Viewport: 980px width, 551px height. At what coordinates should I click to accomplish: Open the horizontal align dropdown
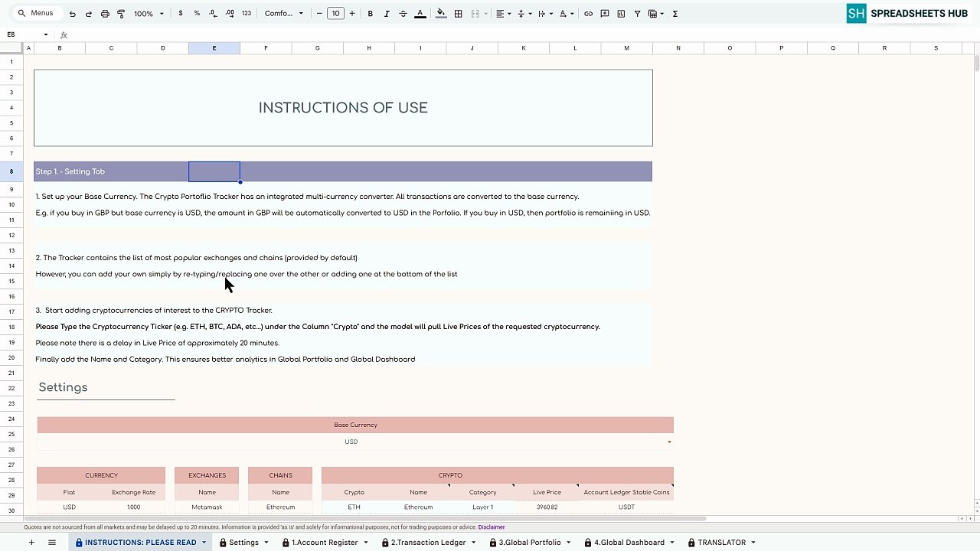pyautogui.click(x=502, y=14)
